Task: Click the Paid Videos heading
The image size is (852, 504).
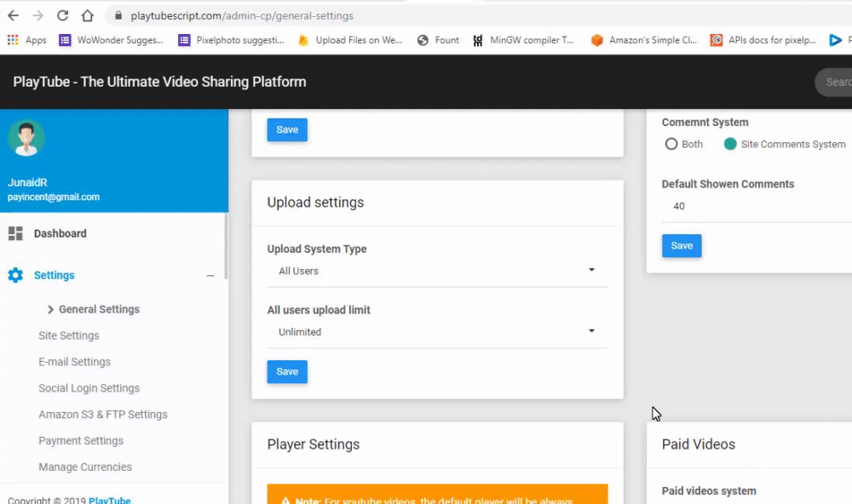Action: (699, 444)
